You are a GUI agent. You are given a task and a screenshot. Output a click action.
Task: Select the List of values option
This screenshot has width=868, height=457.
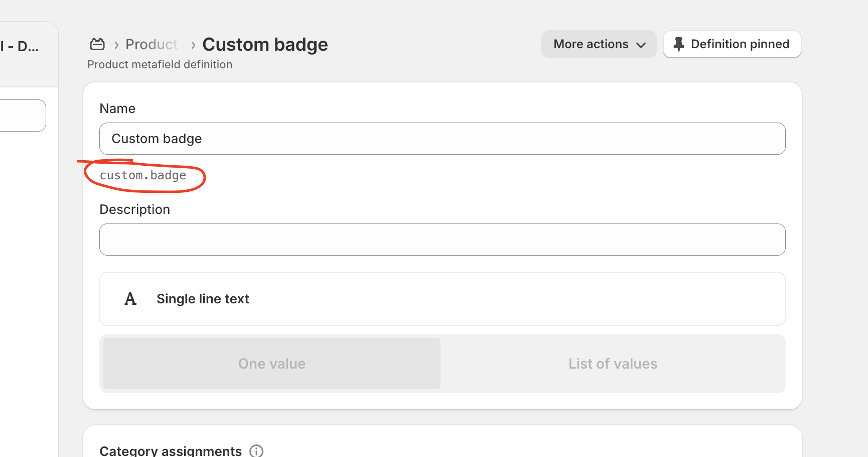613,364
